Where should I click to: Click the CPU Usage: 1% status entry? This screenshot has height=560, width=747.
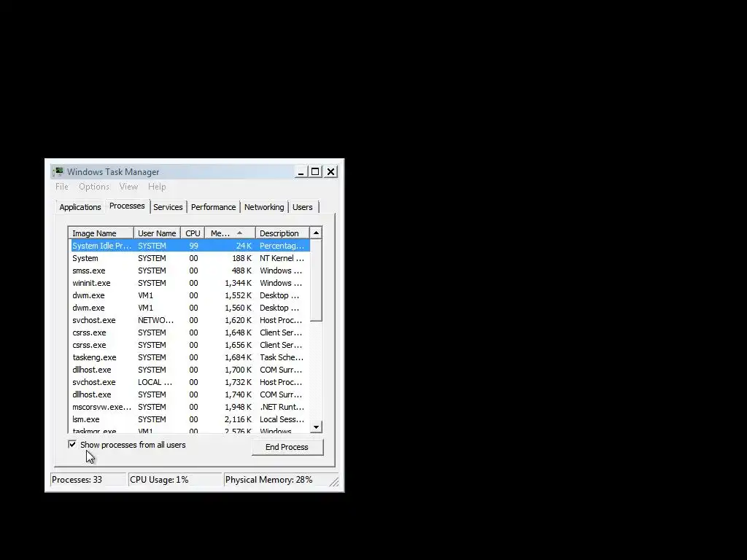[175, 480]
